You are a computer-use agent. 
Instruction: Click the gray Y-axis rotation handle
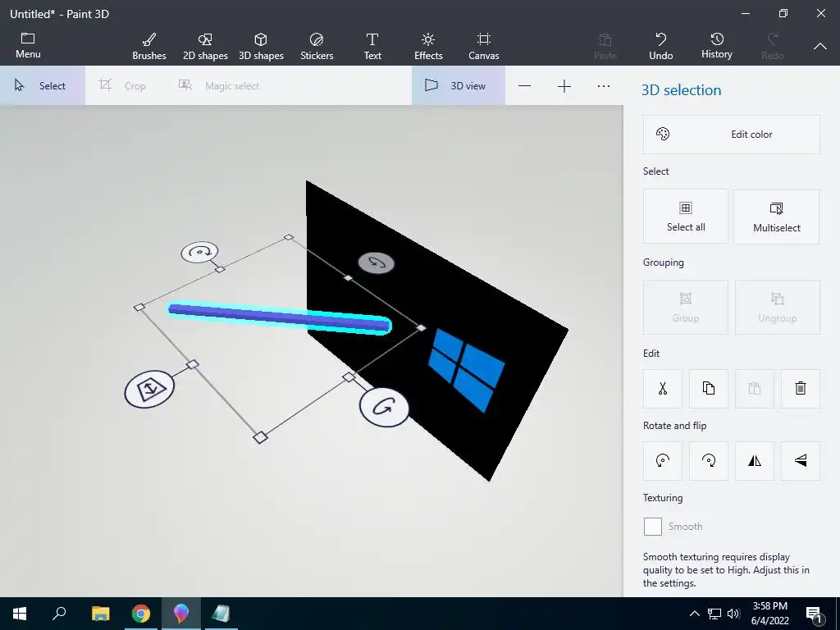click(x=376, y=263)
